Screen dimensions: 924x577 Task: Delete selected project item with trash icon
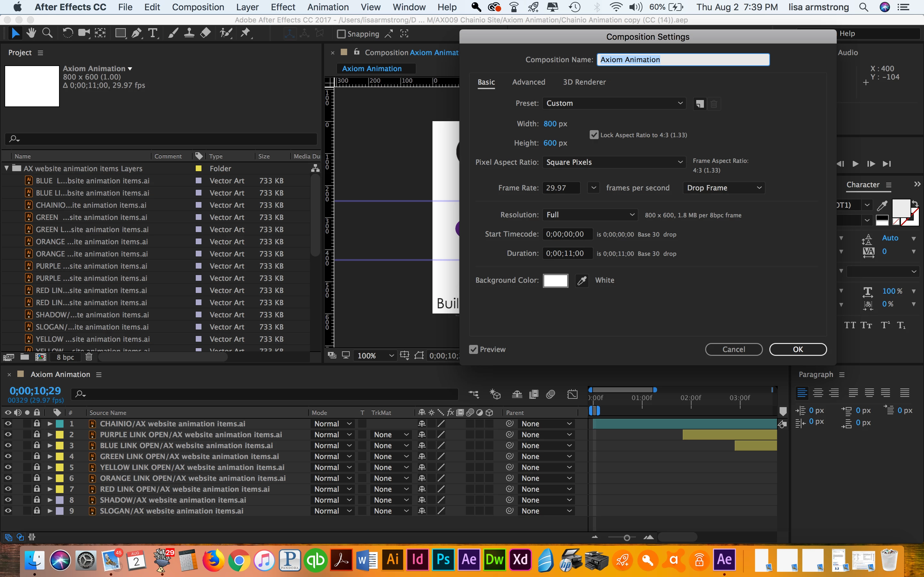point(89,357)
